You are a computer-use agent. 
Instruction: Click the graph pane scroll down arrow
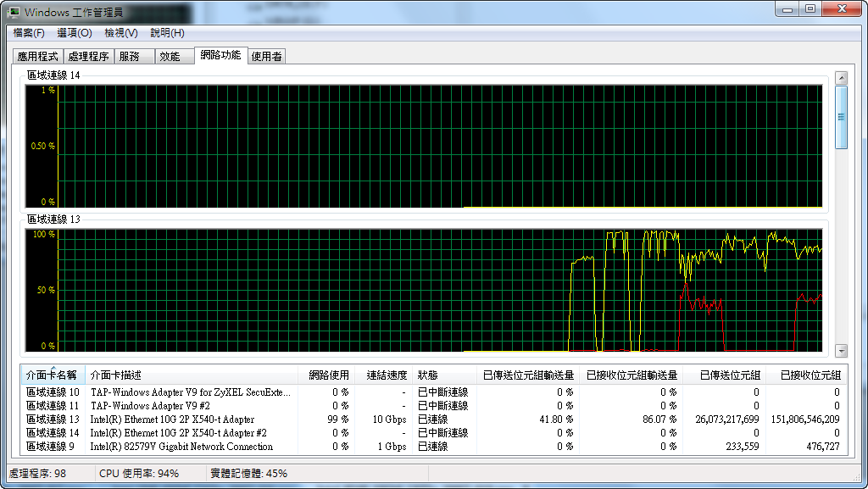(x=842, y=351)
